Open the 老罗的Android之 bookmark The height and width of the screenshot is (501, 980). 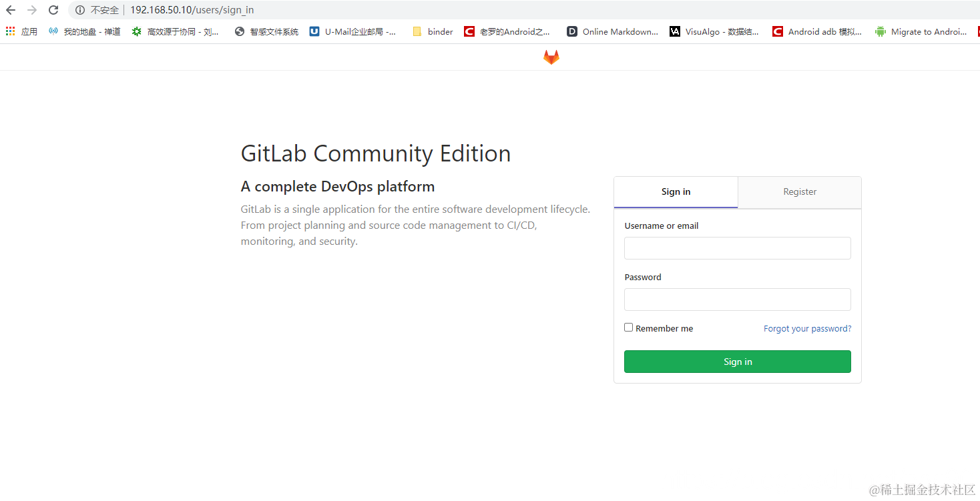[x=507, y=31]
